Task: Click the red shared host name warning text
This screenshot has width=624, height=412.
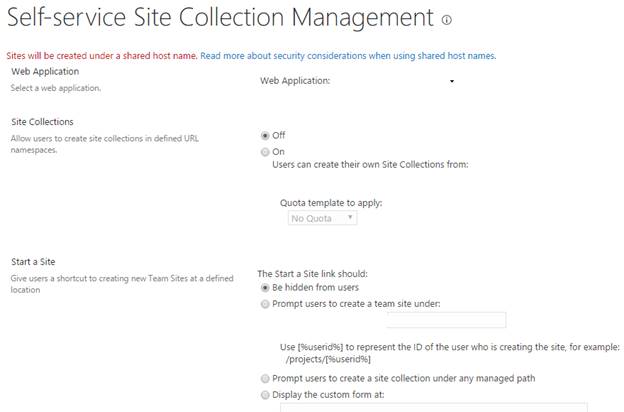Action: pyautogui.click(x=102, y=56)
